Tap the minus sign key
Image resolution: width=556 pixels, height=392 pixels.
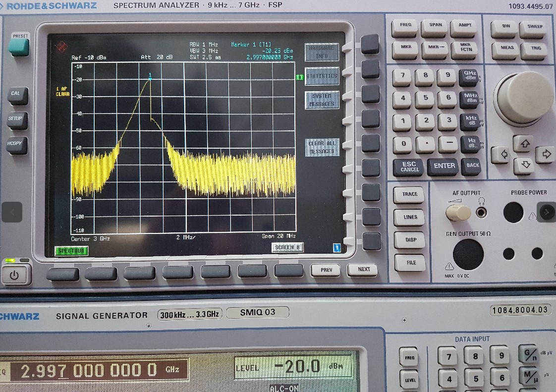click(448, 145)
